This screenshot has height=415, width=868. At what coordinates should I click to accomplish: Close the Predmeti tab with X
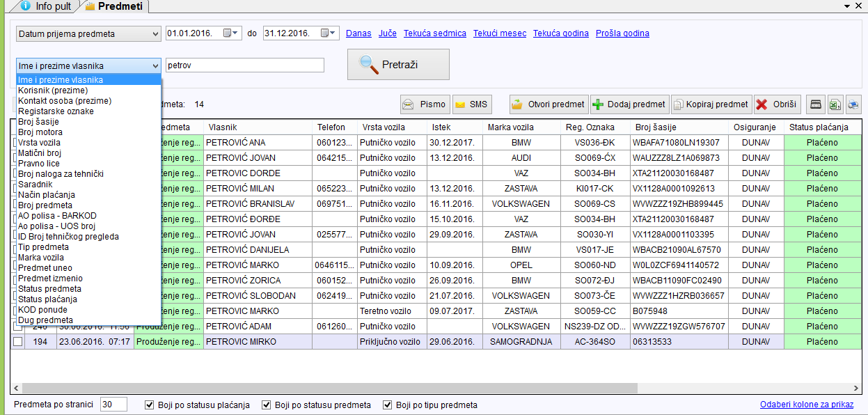[x=858, y=6]
